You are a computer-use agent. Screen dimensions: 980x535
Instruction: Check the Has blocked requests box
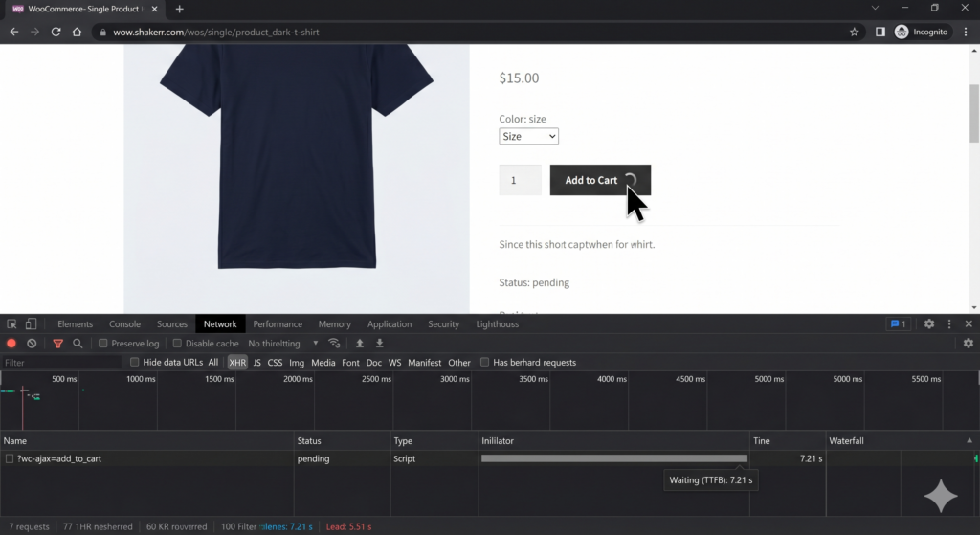pyautogui.click(x=484, y=362)
